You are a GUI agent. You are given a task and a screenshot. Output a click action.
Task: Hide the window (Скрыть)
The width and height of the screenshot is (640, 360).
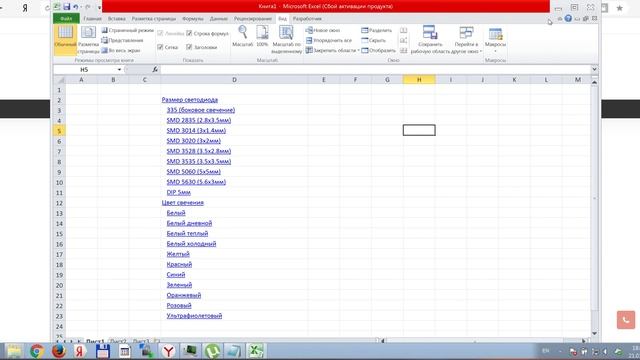(373, 40)
